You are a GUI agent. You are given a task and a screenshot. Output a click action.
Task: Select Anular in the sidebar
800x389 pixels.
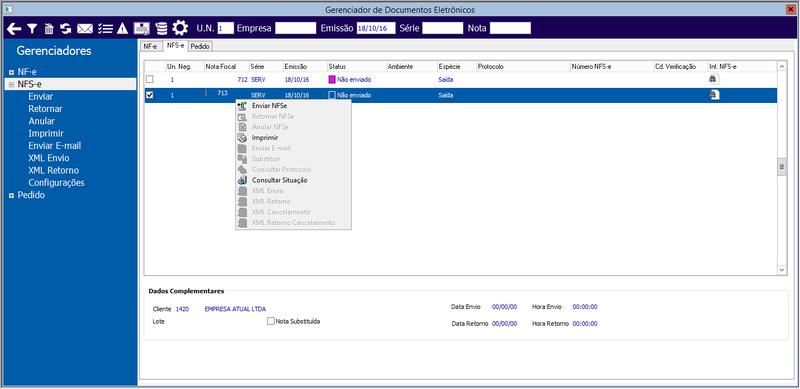pyautogui.click(x=42, y=121)
